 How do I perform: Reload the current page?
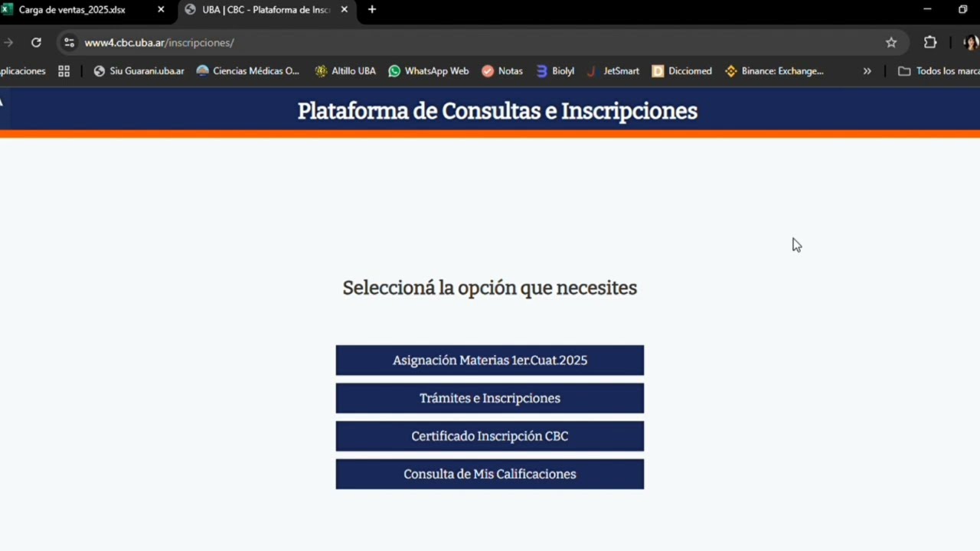36,43
